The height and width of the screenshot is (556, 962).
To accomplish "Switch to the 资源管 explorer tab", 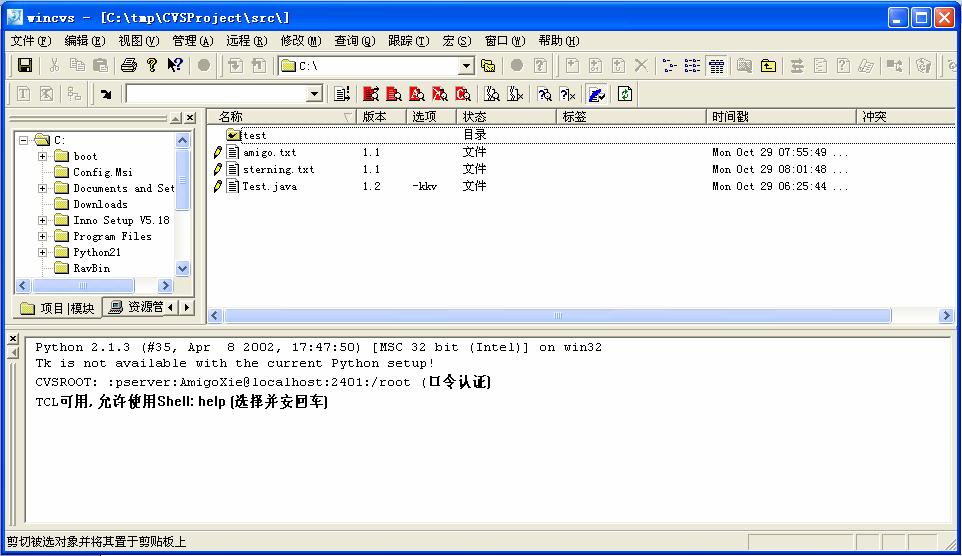I will (x=136, y=307).
